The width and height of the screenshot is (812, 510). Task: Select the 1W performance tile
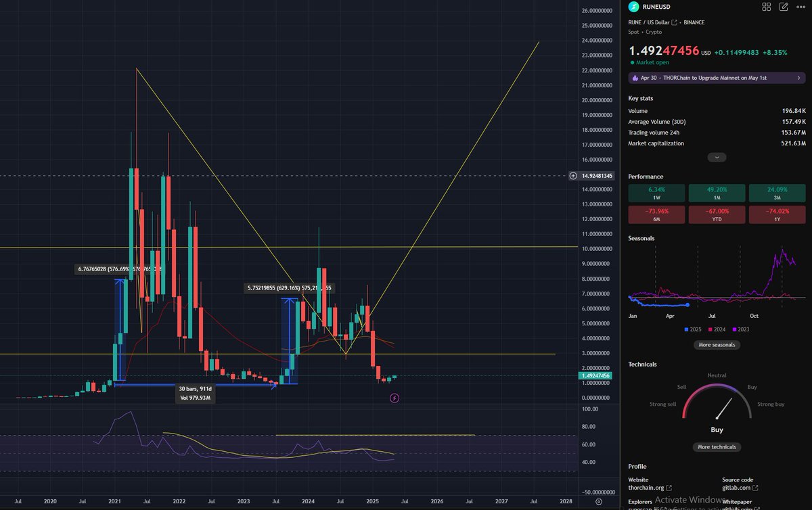point(656,193)
